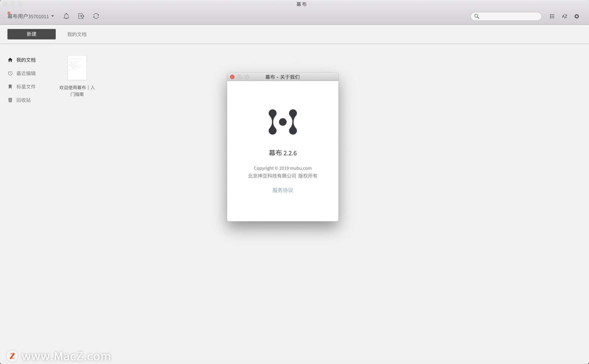589x364 pixels.
Task: Open the notifications bell icon
Action: pos(66,16)
